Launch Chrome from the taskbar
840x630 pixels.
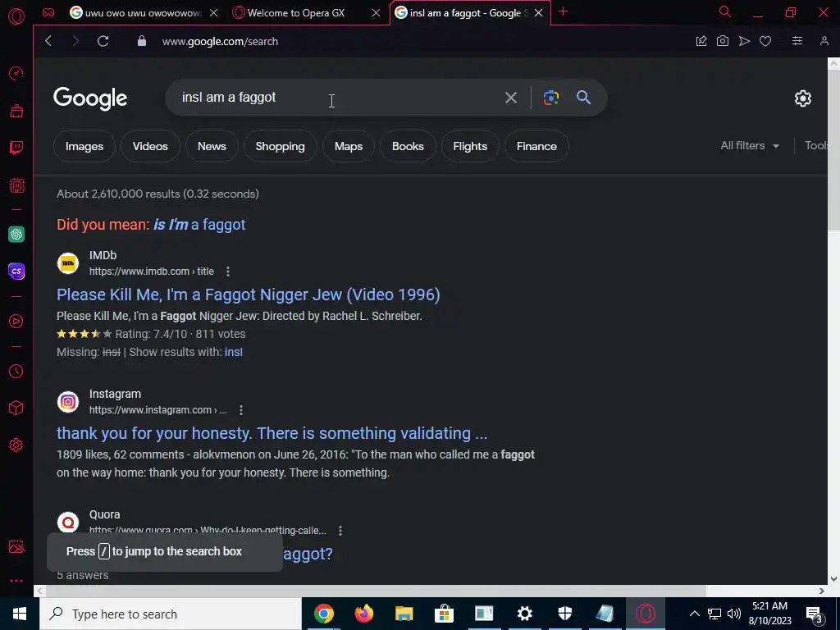323,614
